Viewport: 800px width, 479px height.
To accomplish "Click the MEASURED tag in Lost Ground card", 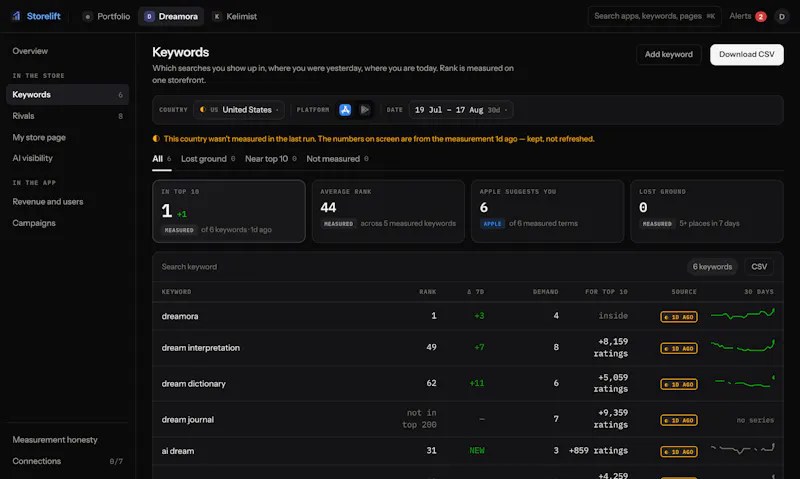I will (657, 223).
